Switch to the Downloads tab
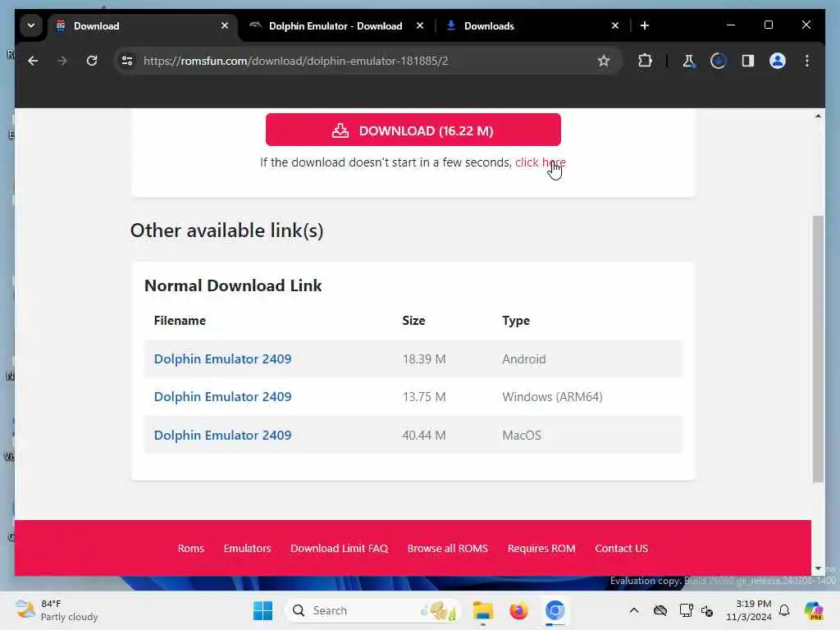The height and width of the screenshot is (630, 840). [x=489, y=25]
